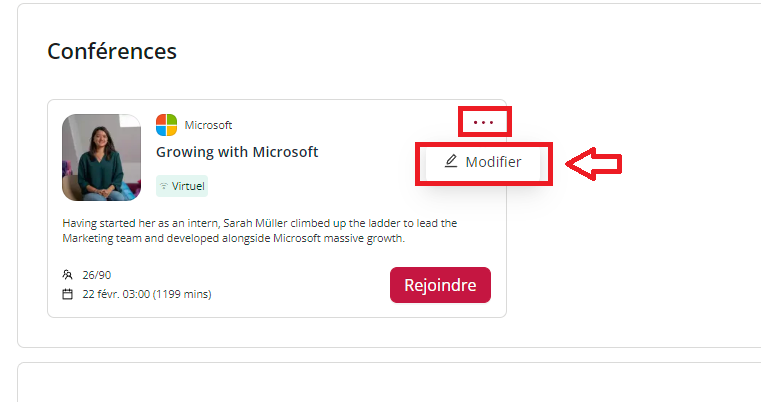This screenshot has height=402, width=761.
Task: Click the pencil icon beside Modifier
Action: [451, 161]
